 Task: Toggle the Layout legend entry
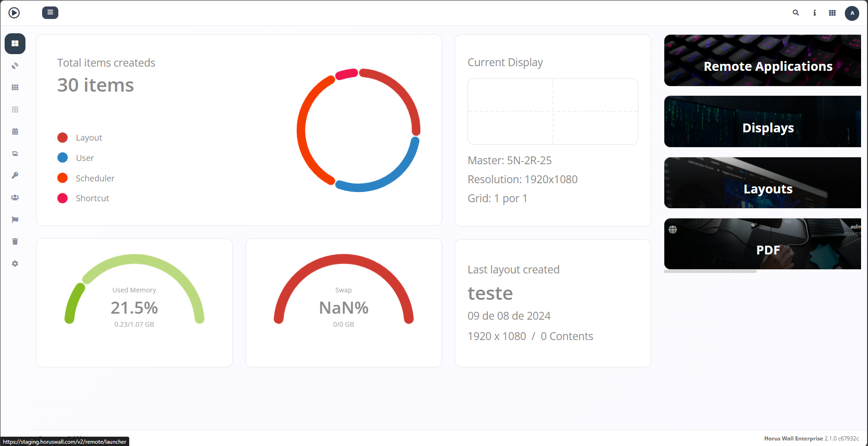(x=88, y=138)
